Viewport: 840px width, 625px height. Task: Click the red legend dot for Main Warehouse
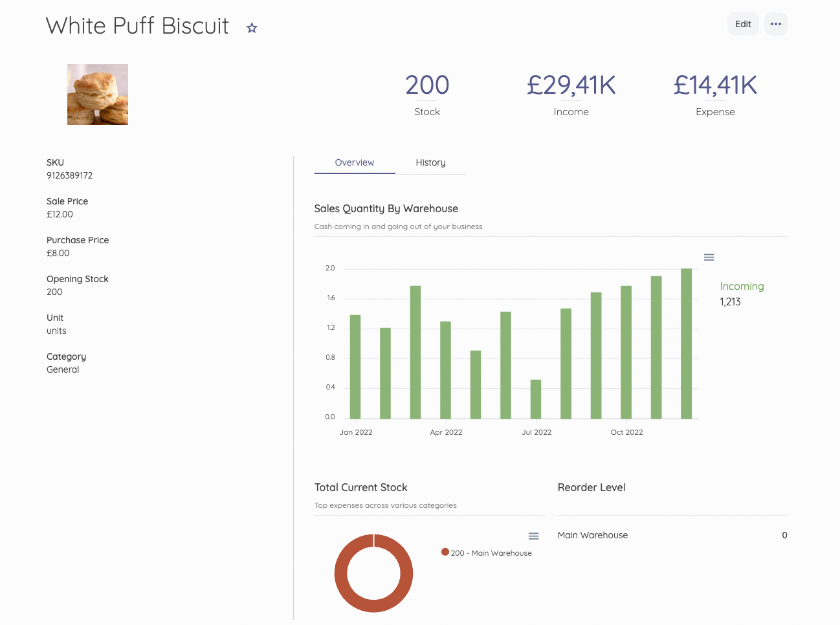tap(445, 552)
